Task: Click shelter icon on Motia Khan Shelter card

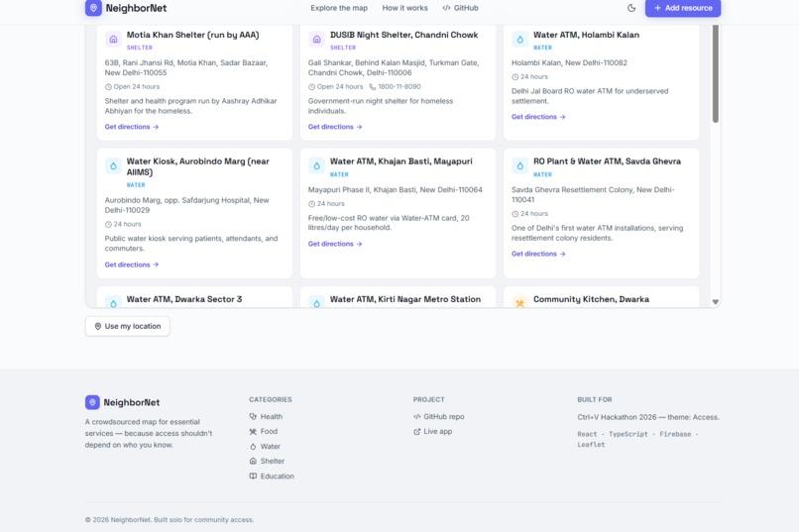Action: pos(113,40)
